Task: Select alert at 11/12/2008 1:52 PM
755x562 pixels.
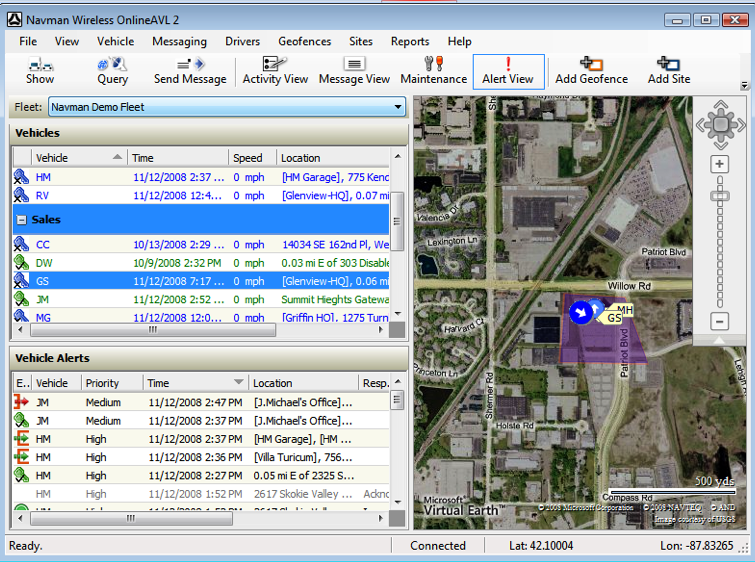Action: coord(201,494)
